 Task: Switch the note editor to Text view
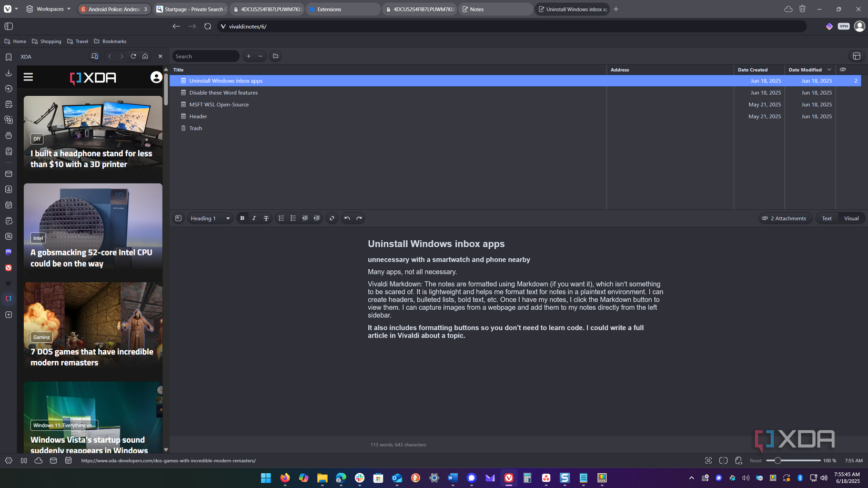827,218
